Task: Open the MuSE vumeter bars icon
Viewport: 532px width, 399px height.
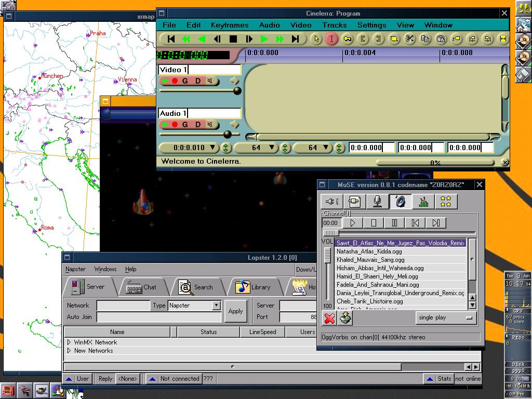Action: tap(423, 202)
